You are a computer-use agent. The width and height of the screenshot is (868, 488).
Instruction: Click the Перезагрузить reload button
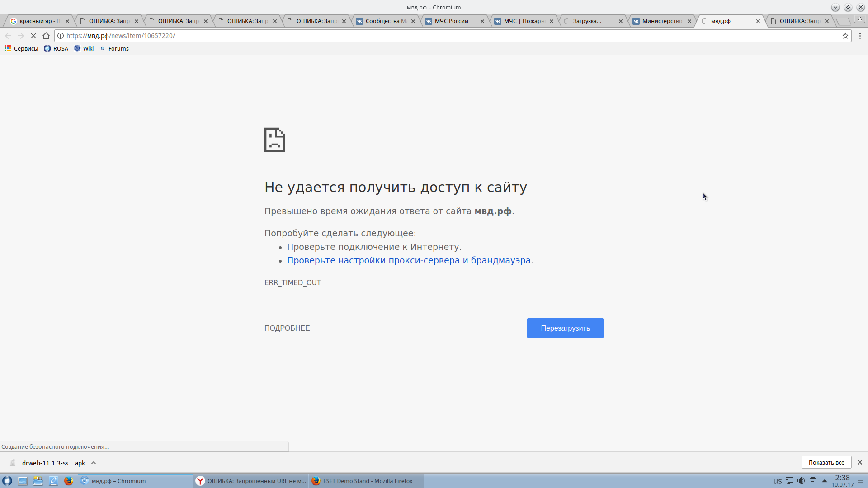[x=565, y=328]
